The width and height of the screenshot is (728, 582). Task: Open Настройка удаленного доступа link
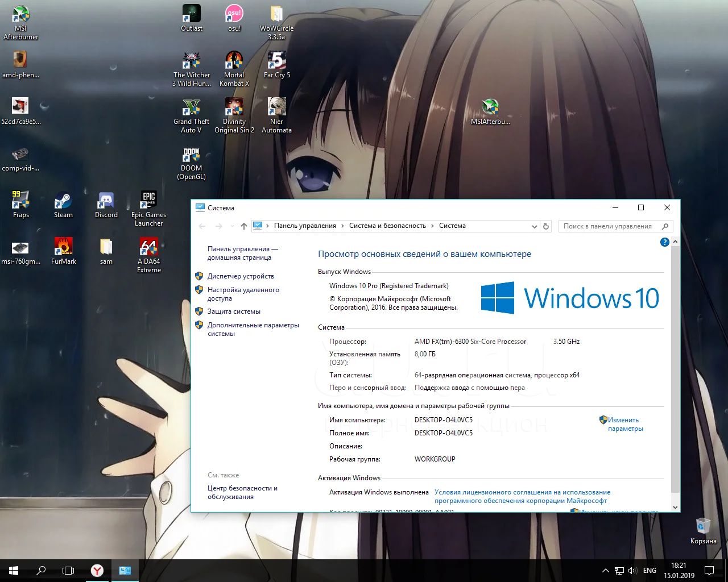point(243,294)
